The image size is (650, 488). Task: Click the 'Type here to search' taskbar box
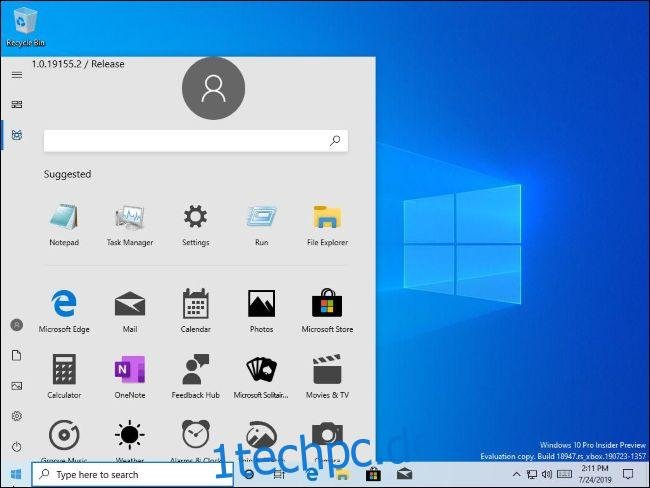point(133,474)
